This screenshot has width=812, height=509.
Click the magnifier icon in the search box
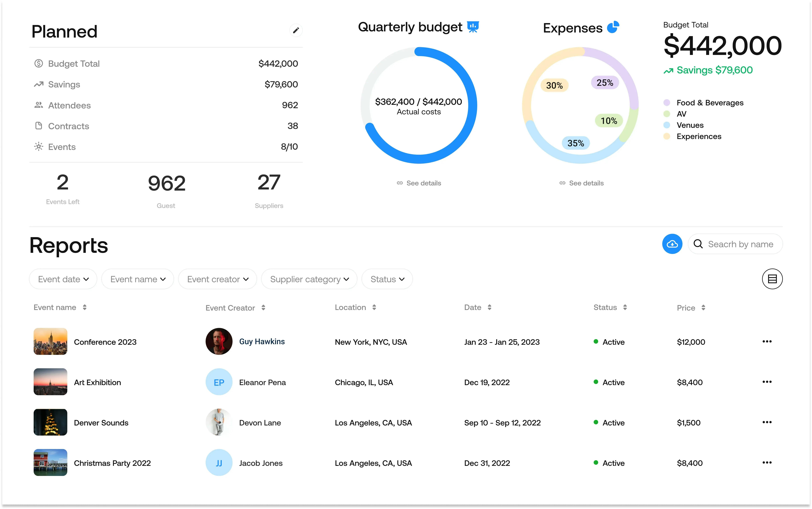(698, 244)
